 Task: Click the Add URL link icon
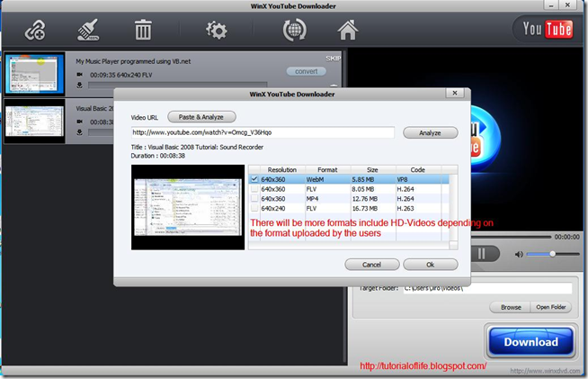click(35, 30)
